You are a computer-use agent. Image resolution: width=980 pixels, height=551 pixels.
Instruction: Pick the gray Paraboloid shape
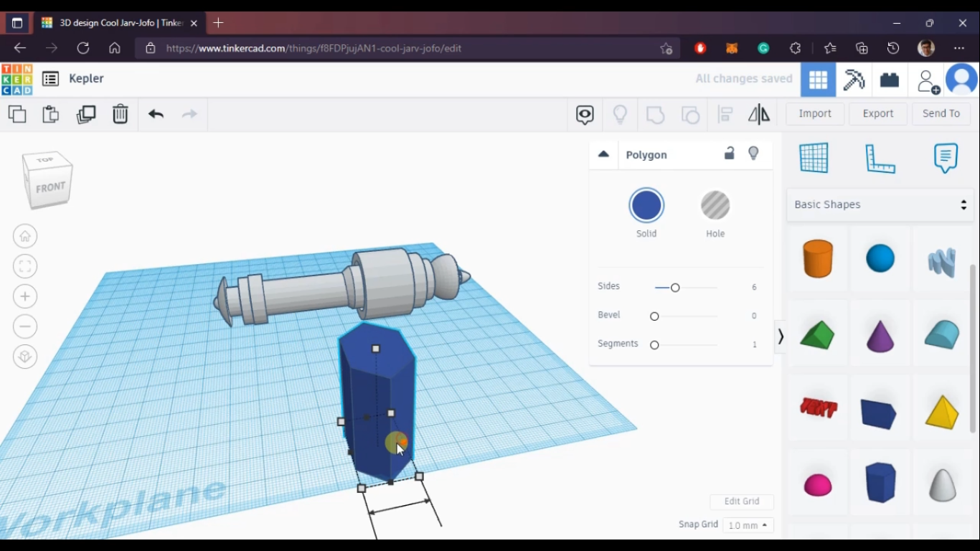[943, 484]
